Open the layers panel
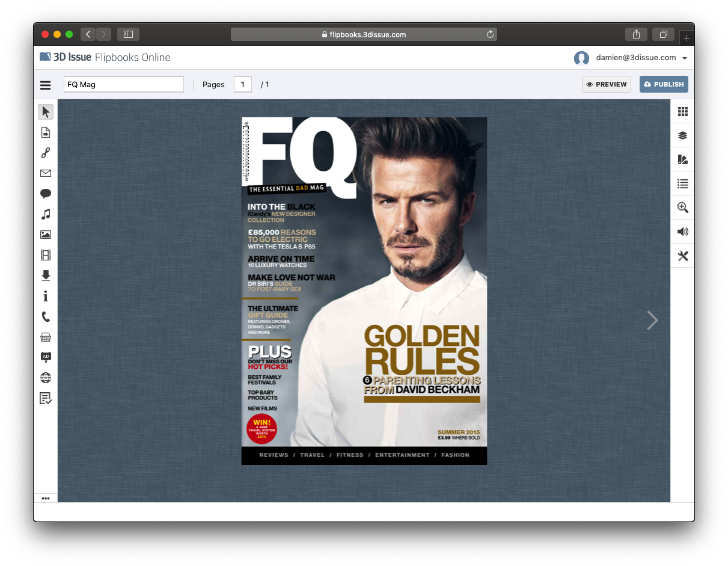 [x=682, y=135]
